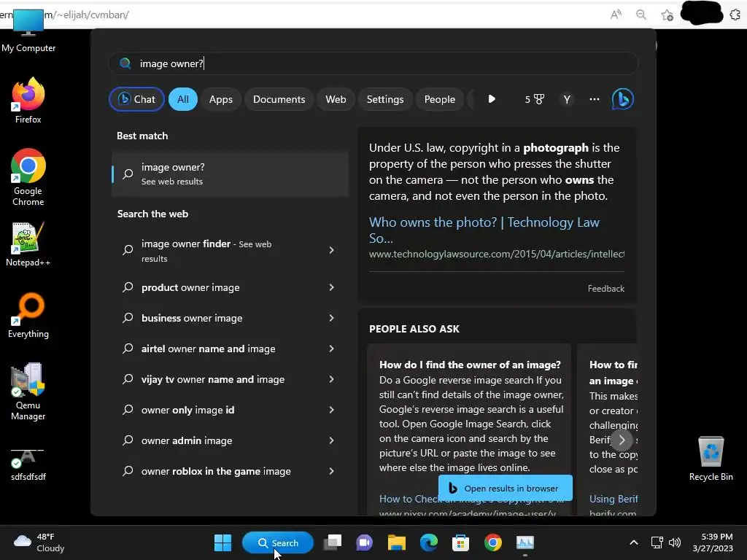Expand the 'owner only image id' arrow
Image resolution: width=747 pixels, height=560 pixels.
tap(332, 410)
